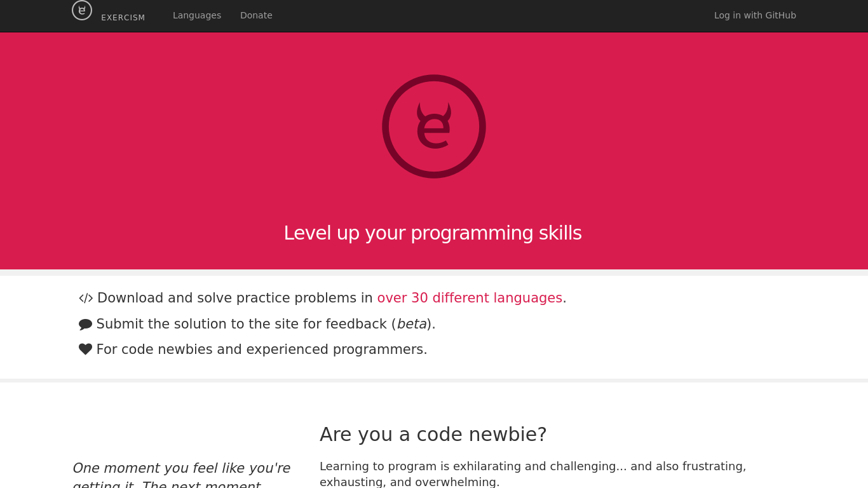The image size is (868, 488).
Task: Click the "exhausting, and overwhelming" text line
Action: click(409, 482)
